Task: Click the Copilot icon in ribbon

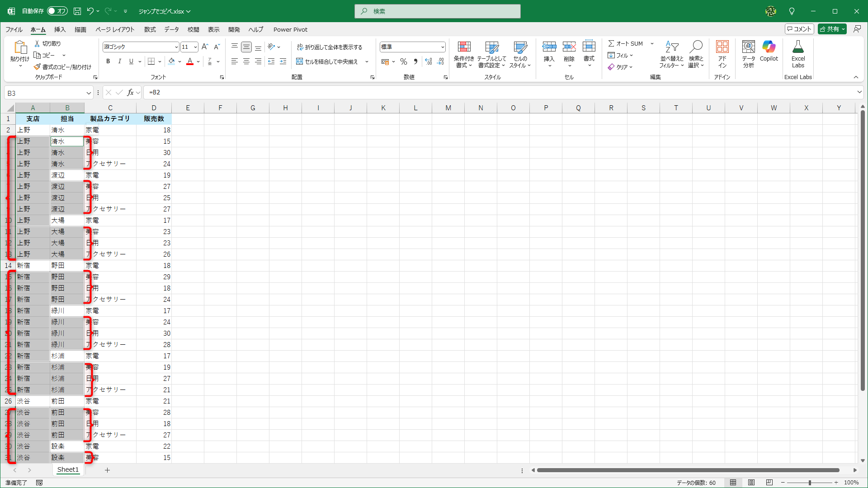Action: [769, 47]
